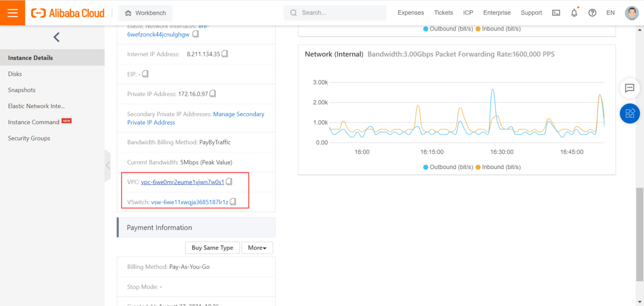Viewport: 644px width, 306px height.
Task: Copy the elastic network interface ID
Action: coord(195,34)
